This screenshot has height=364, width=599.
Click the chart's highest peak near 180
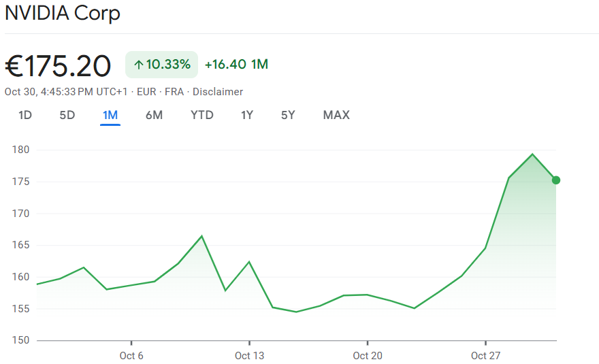coord(532,154)
